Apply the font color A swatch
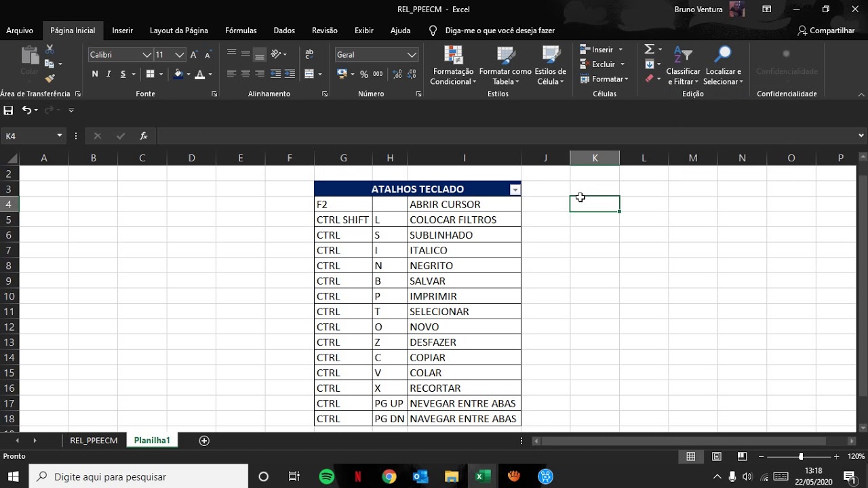This screenshot has height=488, width=868. 199,74
